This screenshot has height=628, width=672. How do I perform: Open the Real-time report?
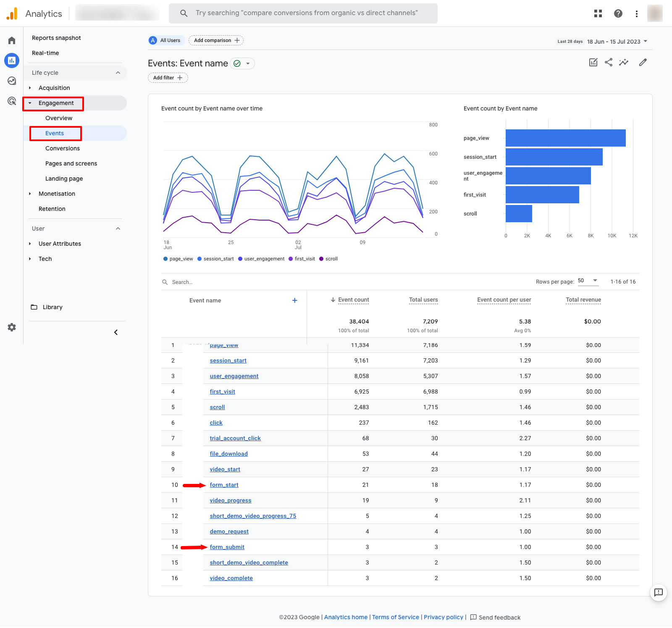click(x=45, y=53)
